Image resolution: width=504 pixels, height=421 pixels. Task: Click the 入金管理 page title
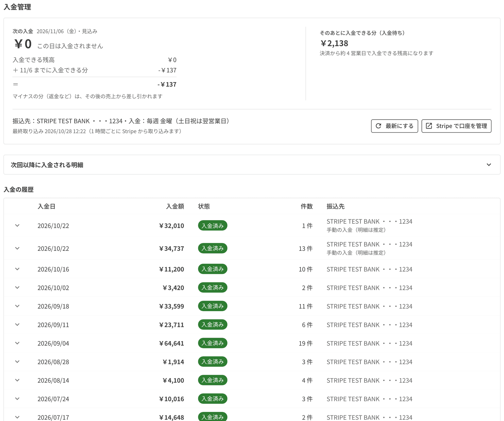pos(17,7)
